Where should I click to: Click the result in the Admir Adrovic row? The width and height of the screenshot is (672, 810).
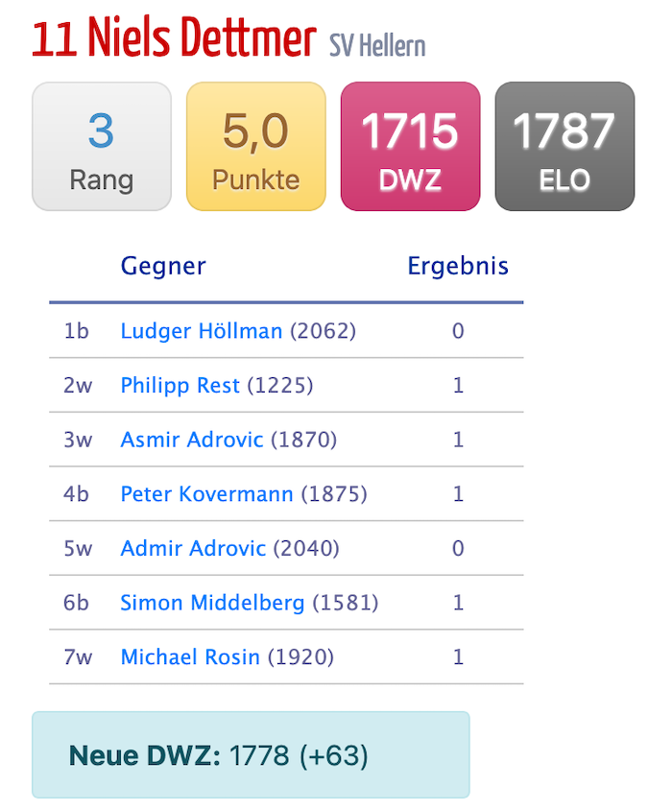[458, 549]
